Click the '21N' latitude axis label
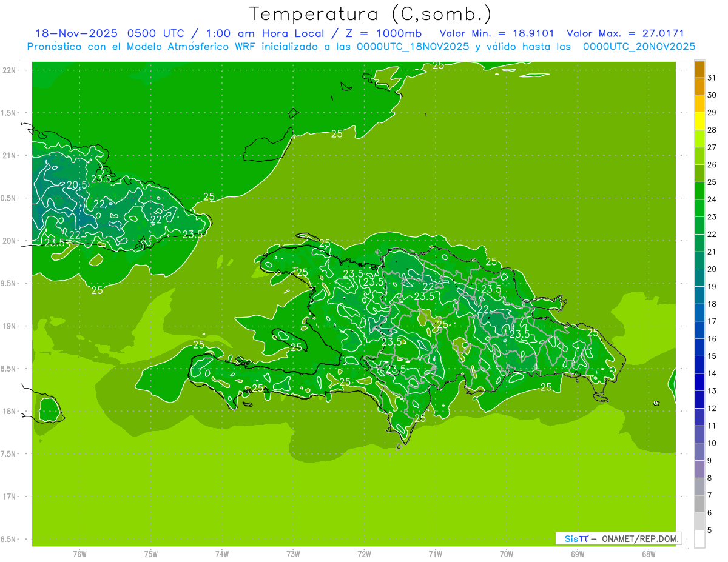This screenshot has width=728, height=562. pos(9,155)
